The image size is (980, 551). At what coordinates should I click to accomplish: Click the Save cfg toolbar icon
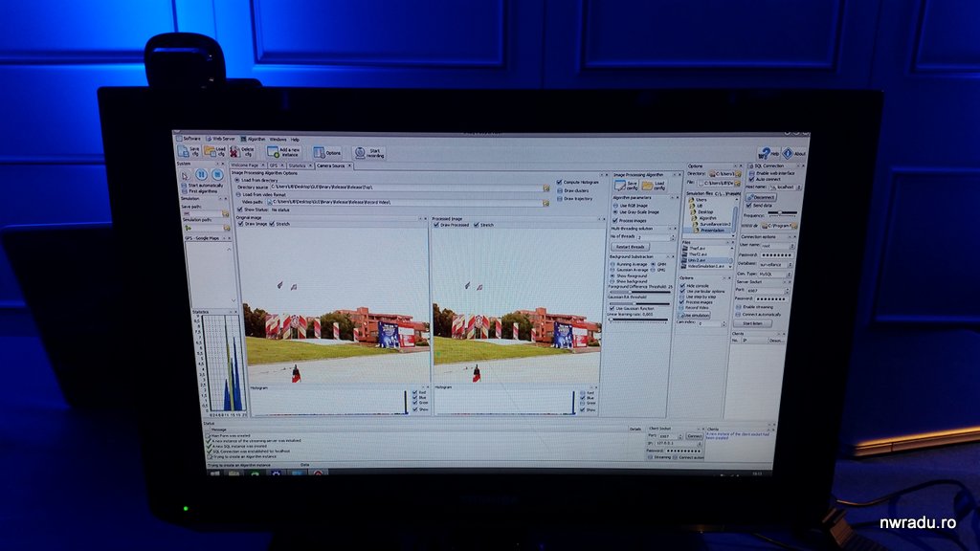[183, 150]
